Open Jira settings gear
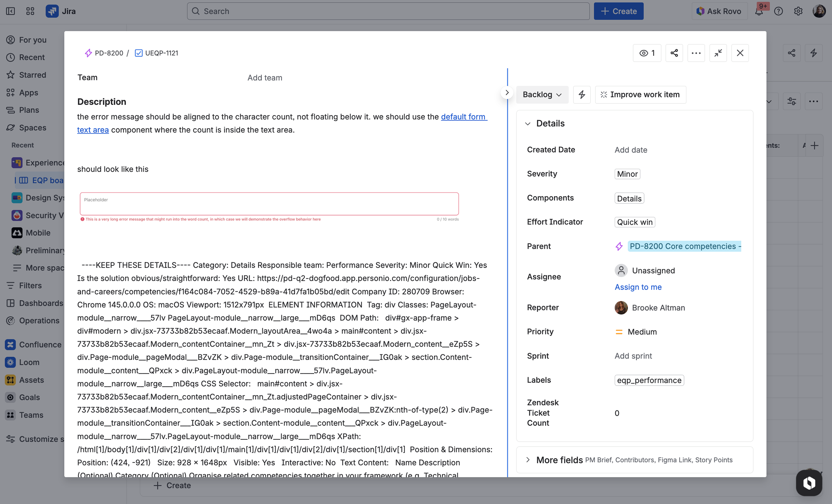Viewport: 832px width, 504px height. 798,11
